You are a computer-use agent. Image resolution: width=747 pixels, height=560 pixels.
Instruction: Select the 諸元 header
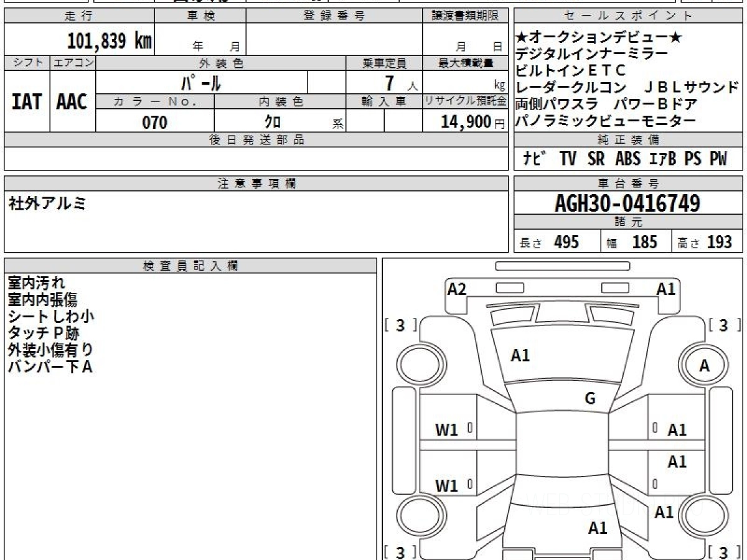629,222
